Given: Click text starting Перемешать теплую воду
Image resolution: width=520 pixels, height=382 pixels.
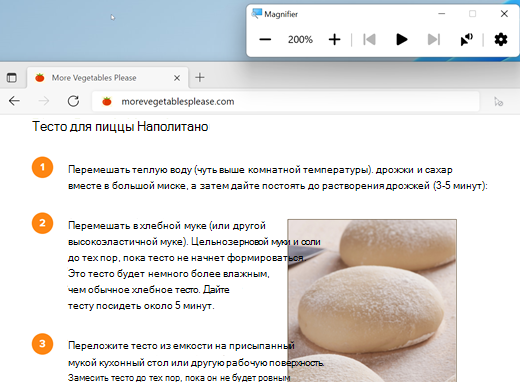Looking at the screenshot, I should [278, 178].
